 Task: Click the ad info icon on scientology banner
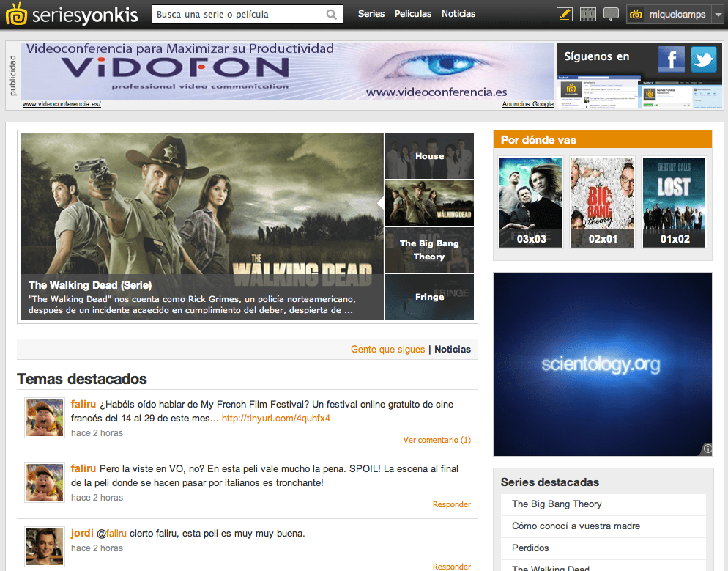(707, 449)
